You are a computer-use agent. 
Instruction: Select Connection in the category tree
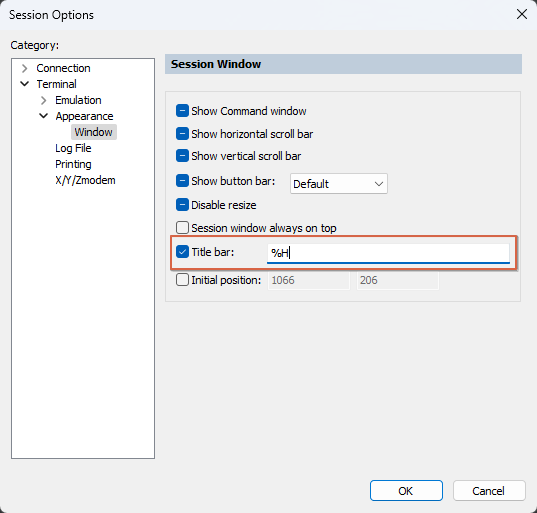click(63, 68)
